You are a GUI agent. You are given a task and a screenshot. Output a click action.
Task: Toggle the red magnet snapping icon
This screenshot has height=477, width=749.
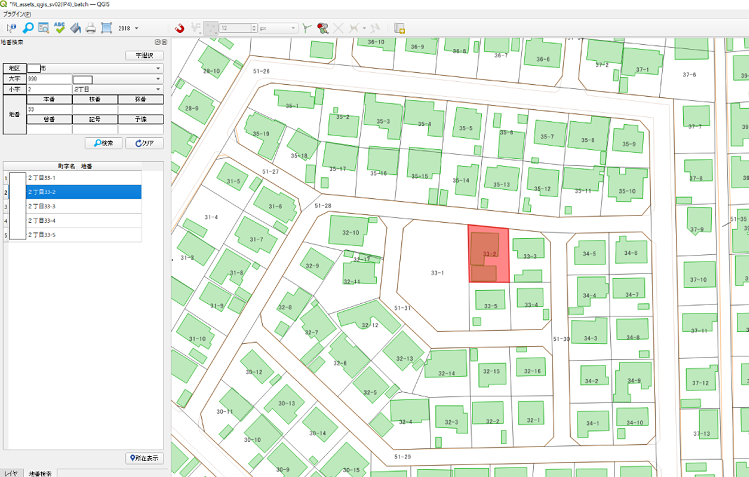coord(179,28)
